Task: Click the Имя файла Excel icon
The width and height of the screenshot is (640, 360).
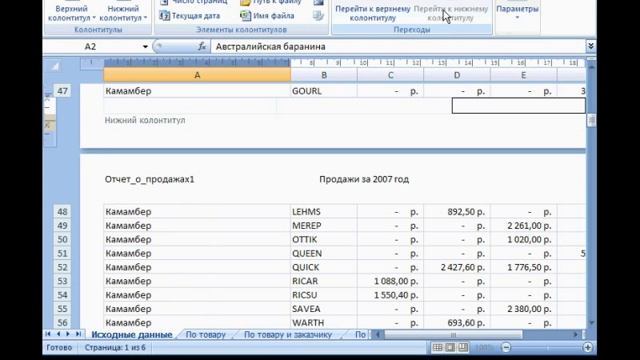Action: coord(245,16)
